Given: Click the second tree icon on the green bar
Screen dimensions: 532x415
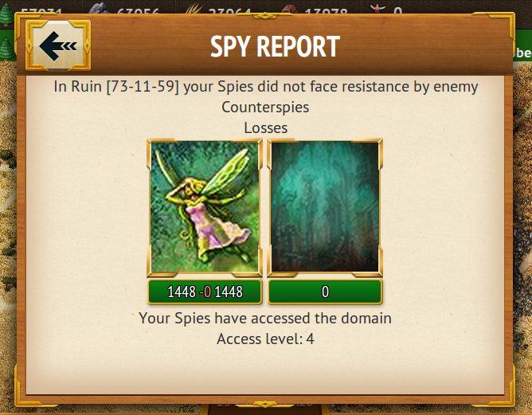Looking at the screenshot, I should (x=7, y=49).
